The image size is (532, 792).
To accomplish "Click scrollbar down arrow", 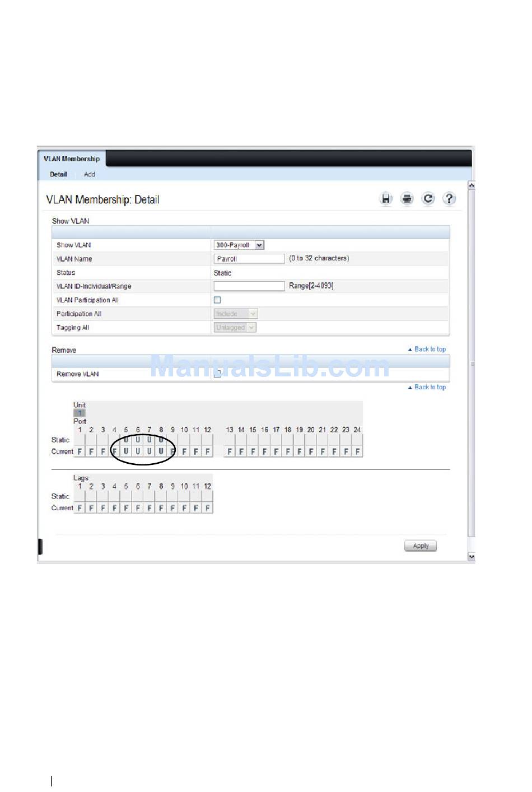I will (472, 557).
